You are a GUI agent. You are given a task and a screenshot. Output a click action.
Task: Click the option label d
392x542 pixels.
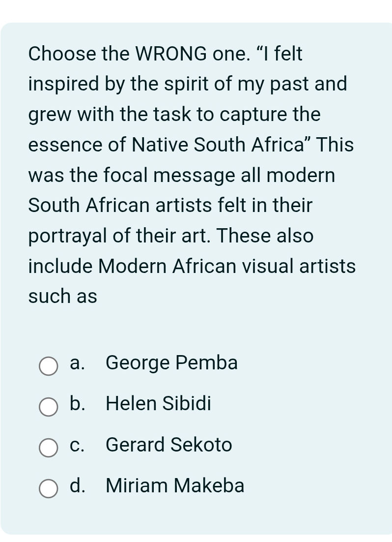click(77, 486)
